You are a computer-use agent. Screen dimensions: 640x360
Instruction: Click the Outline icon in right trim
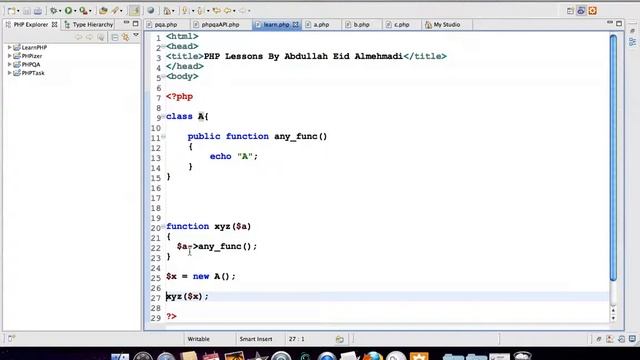(632, 42)
